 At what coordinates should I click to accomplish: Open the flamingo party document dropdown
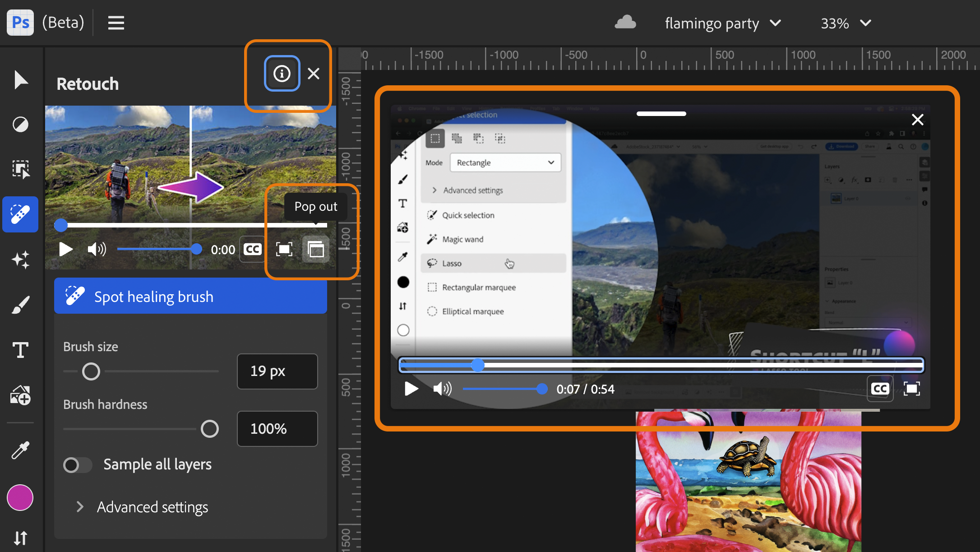pyautogui.click(x=722, y=23)
